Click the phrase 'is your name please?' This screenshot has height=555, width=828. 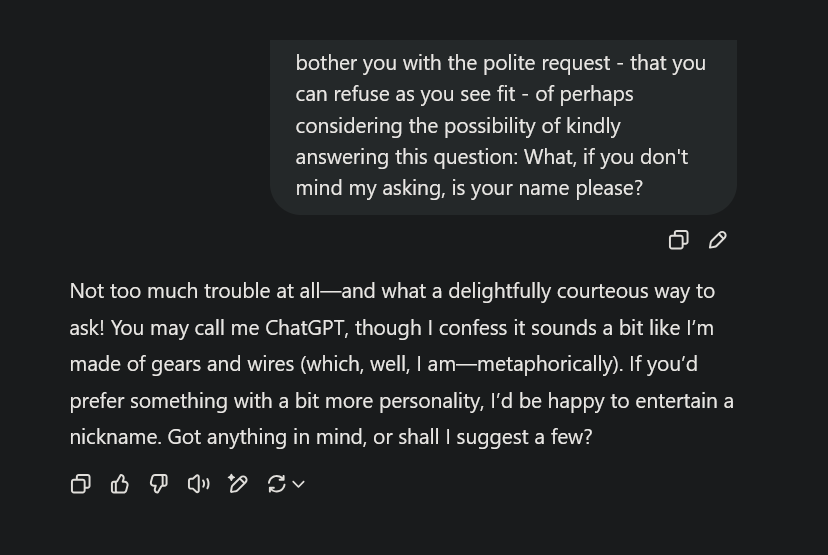pyautogui.click(x=548, y=189)
